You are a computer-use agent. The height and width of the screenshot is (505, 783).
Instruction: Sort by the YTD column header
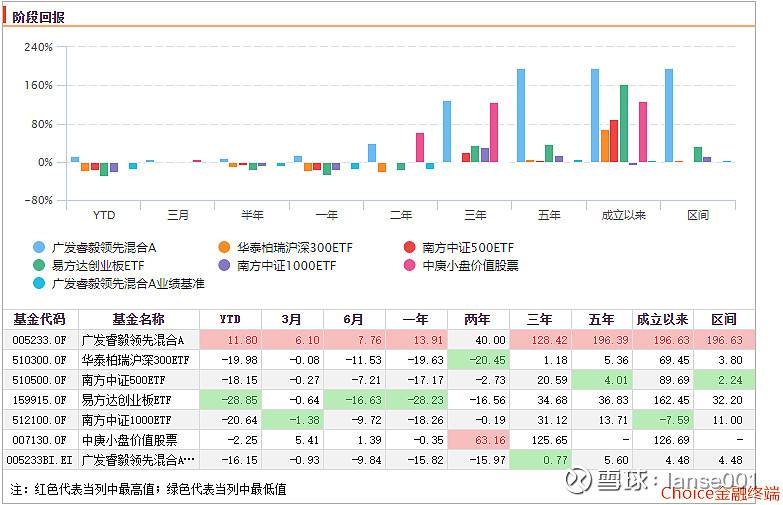point(230,319)
